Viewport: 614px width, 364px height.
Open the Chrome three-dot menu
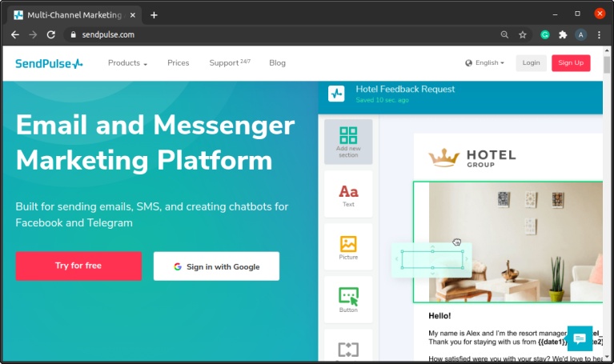pyautogui.click(x=599, y=35)
